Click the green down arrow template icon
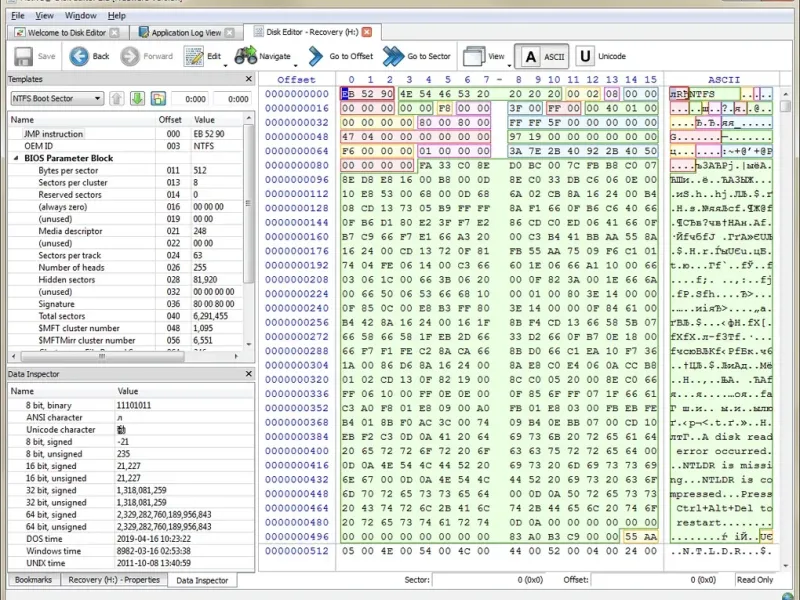Screen dimensions: 800x600 [137, 98]
